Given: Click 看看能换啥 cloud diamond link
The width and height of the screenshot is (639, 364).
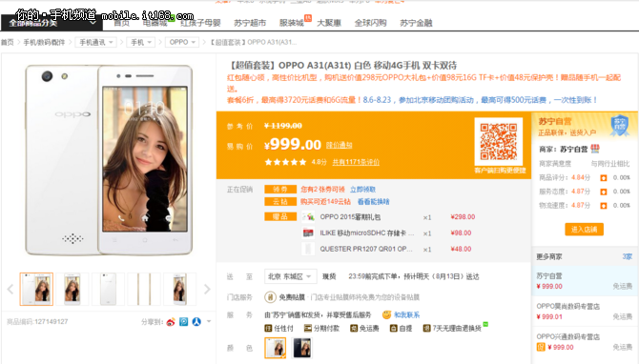Looking at the screenshot, I should point(373,202).
